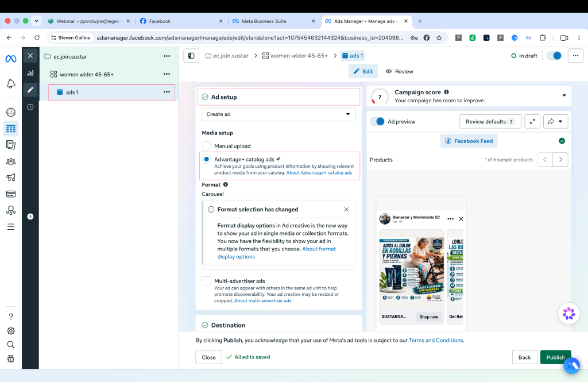Open three-dot menu on ad preview post
Viewport: 588px width, 382px height.
coord(450,219)
